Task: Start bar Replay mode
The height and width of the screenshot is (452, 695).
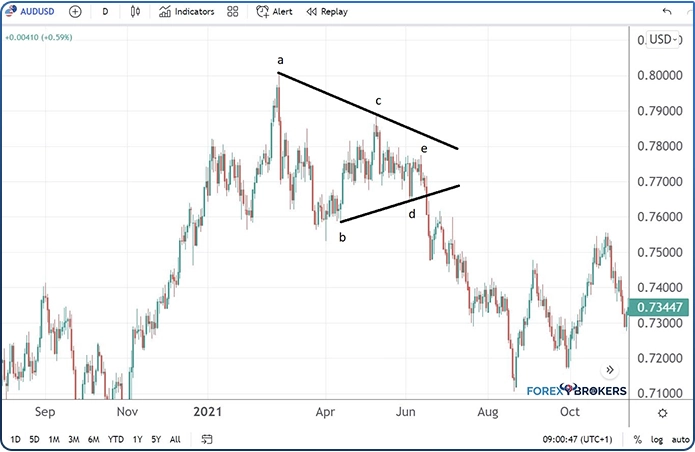Action: coord(326,12)
